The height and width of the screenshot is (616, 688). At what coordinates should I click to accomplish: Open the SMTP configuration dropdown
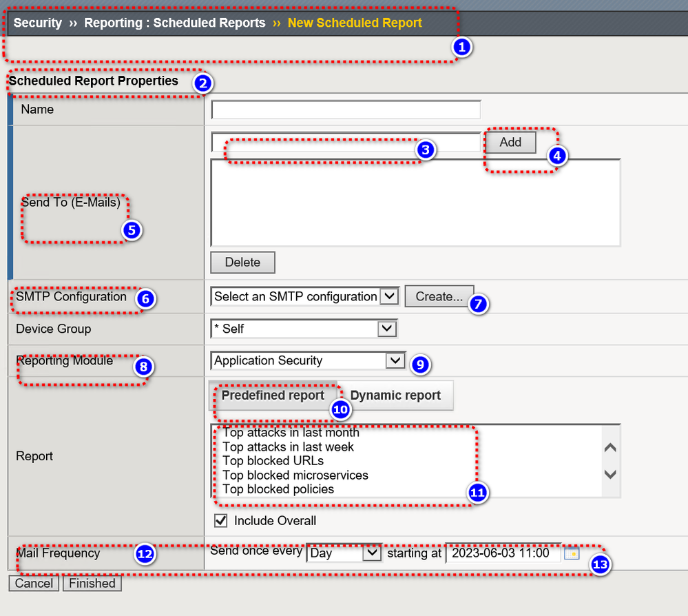pyautogui.click(x=304, y=296)
